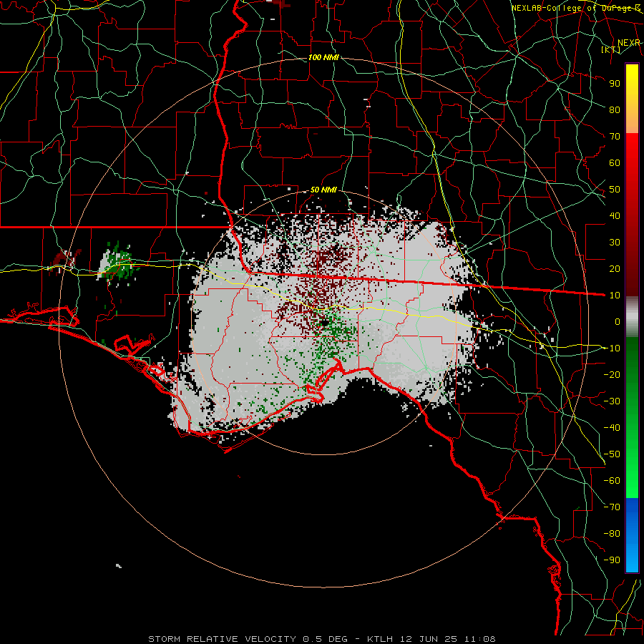Click the 50 value on the velocity scale
Viewport: 644px width, 644px height.
click(x=615, y=190)
